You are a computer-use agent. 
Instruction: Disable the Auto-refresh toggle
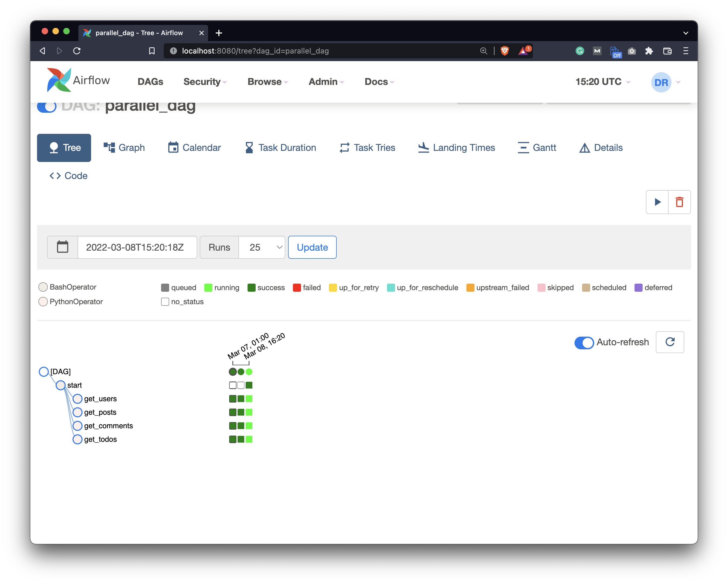pyautogui.click(x=584, y=343)
